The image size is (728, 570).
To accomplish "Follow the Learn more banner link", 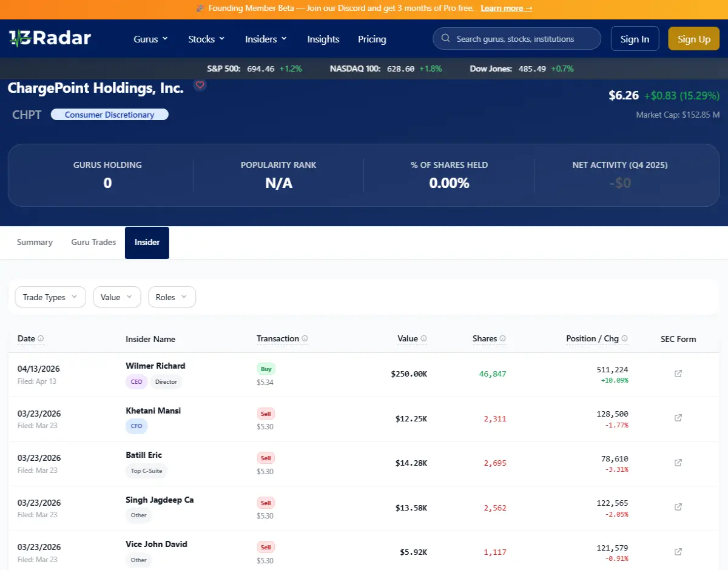I will pyautogui.click(x=507, y=8).
